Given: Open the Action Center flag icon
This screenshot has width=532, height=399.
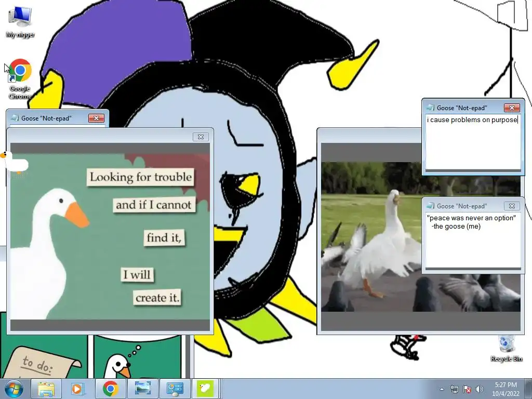Looking at the screenshot, I should tap(467, 389).
